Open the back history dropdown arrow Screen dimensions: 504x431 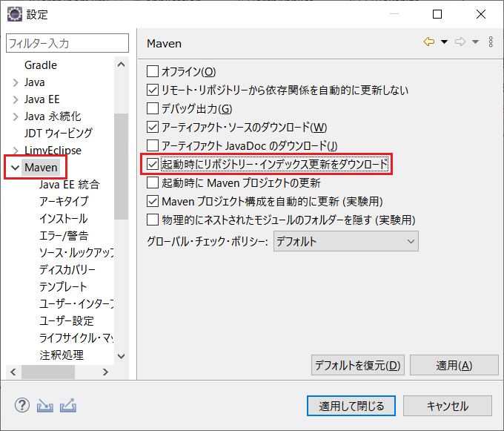coord(444,42)
